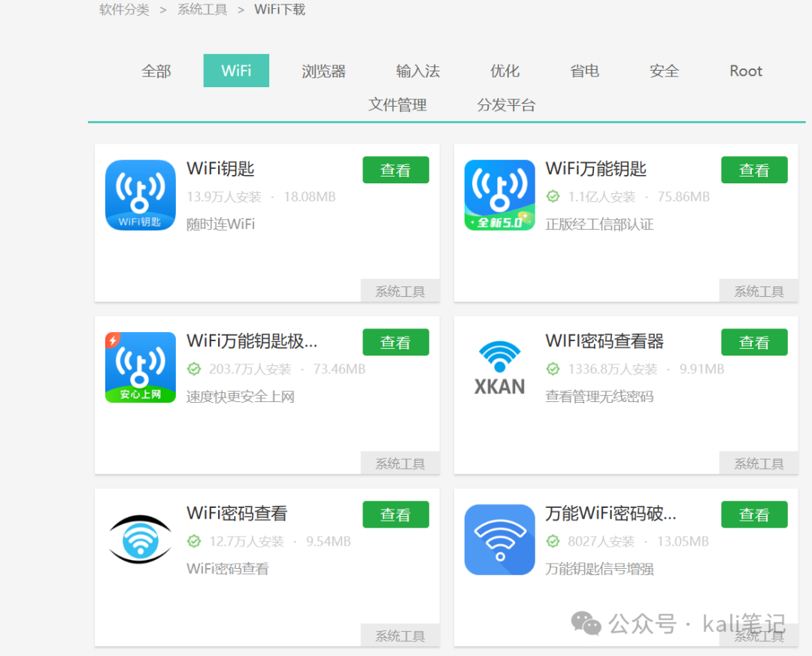The height and width of the screenshot is (656, 812).
Task: Click the 查看管理无线密码 description
Action: pyautogui.click(x=599, y=397)
